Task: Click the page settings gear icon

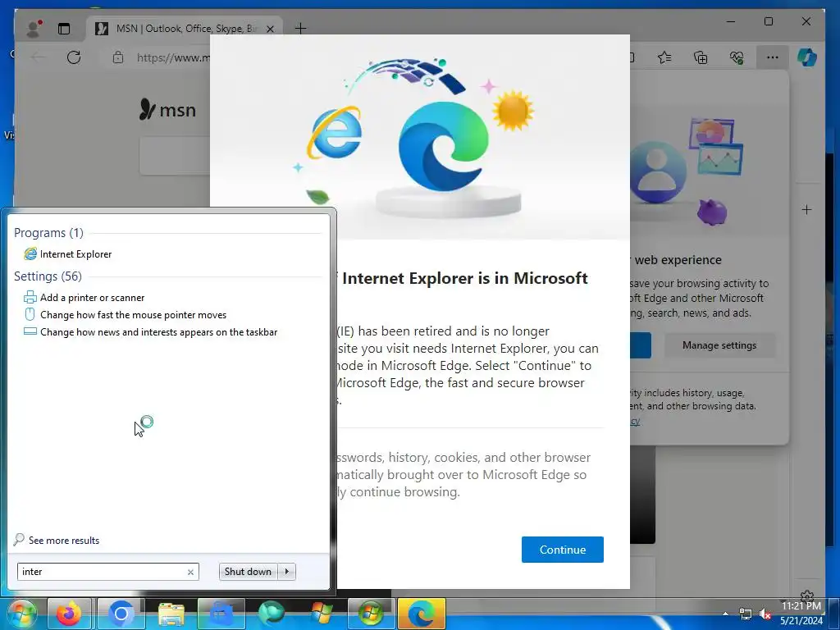Action: coord(807,596)
